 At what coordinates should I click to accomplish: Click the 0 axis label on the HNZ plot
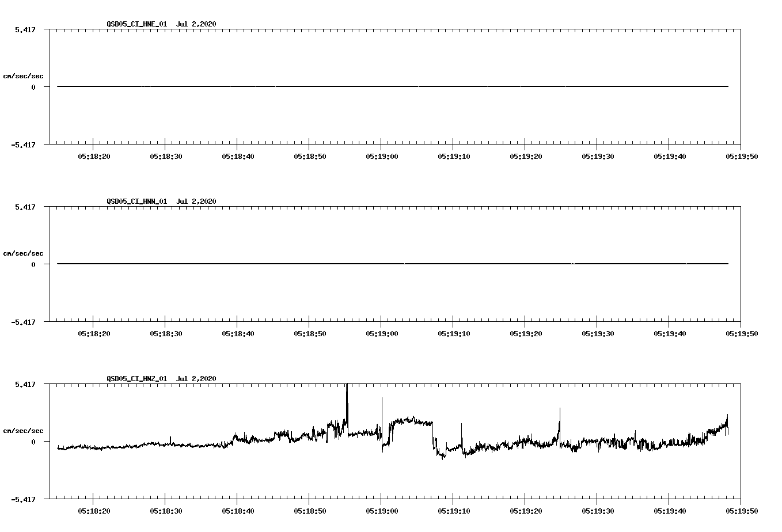(33, 442)
